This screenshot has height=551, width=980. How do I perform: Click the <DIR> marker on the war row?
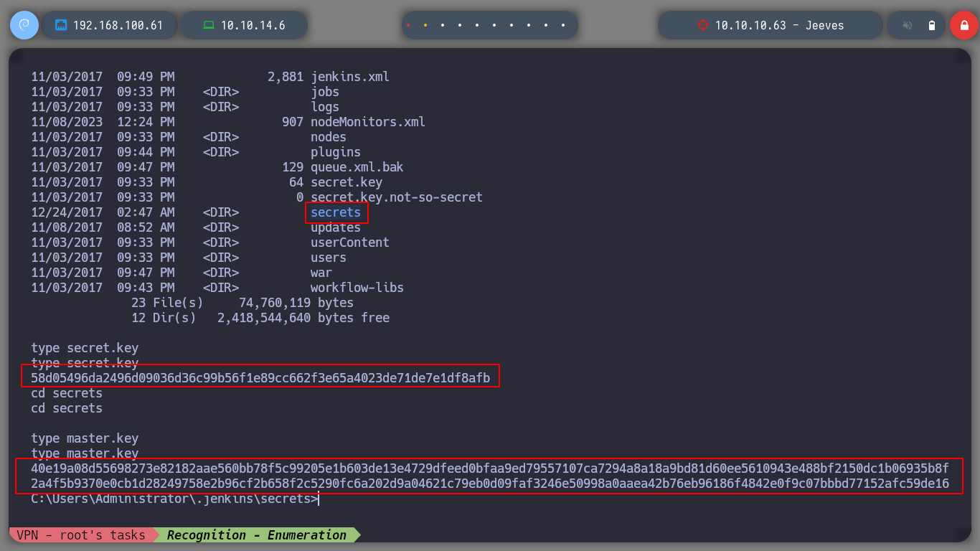(221, 273)
